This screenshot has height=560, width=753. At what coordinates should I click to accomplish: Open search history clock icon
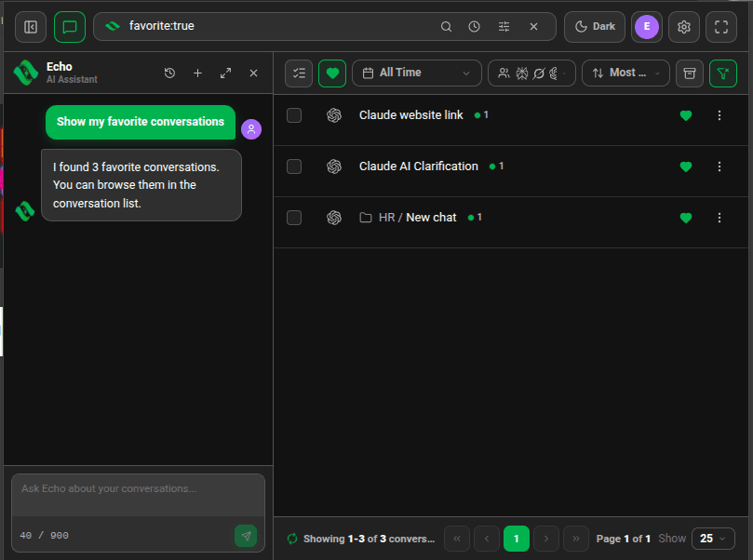click(474, 26)
